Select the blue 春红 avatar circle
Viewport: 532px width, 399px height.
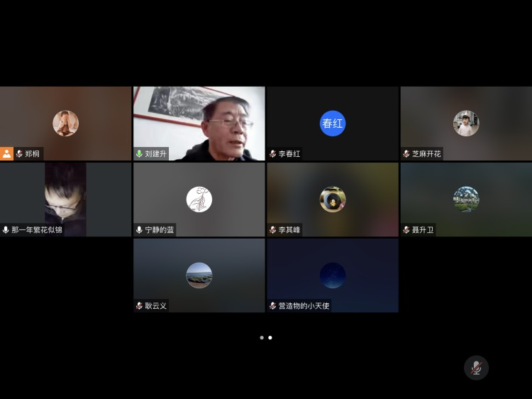333,124
